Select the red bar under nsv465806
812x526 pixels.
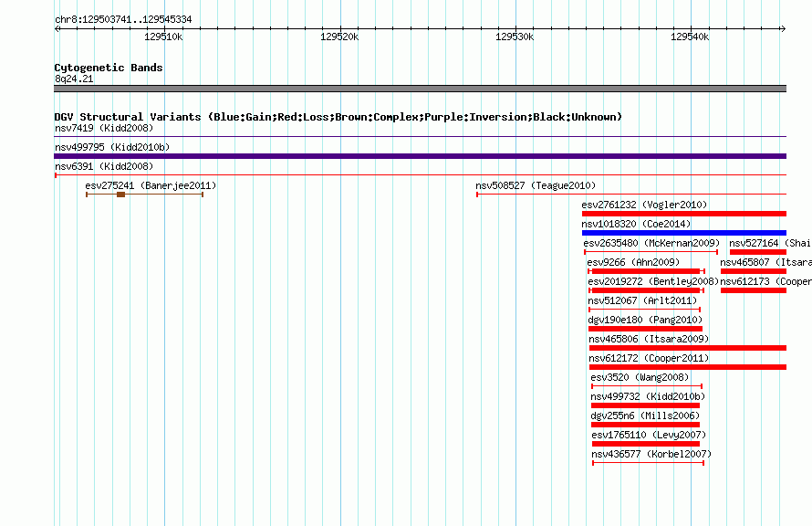pos(688,348)
